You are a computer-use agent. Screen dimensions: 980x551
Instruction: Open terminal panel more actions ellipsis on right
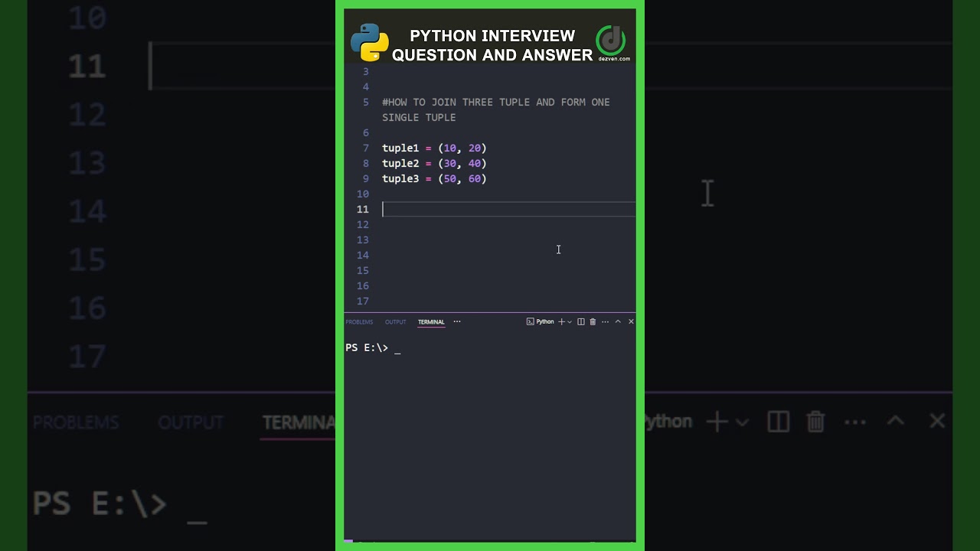click(605, 322)
